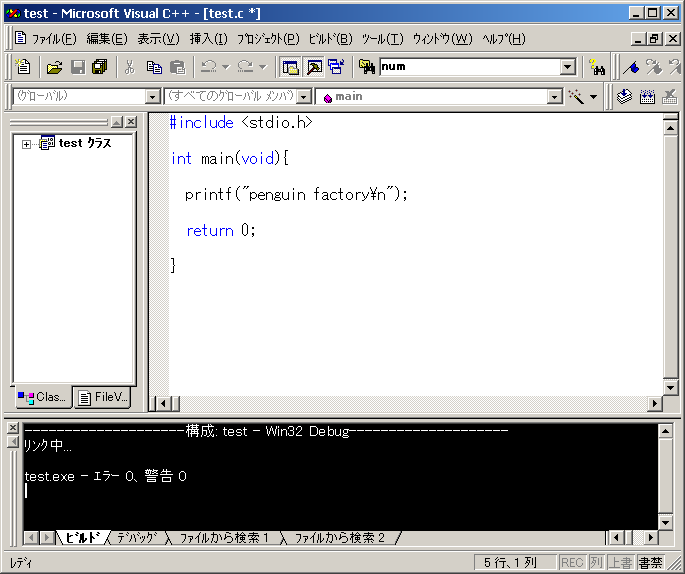Open the ファイル(F) menu
Screen dimensions: 685x574
click(x=54, y=39)
